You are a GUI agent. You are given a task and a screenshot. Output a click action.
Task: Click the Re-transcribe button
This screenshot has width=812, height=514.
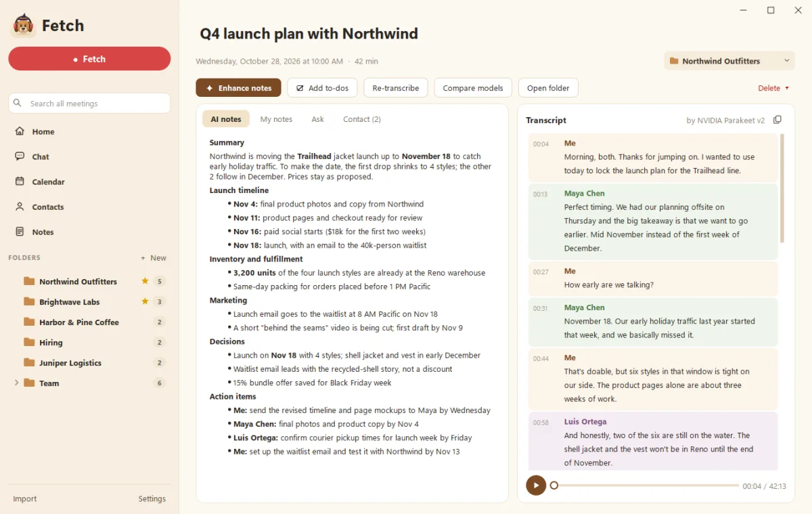tap(396, 88)
